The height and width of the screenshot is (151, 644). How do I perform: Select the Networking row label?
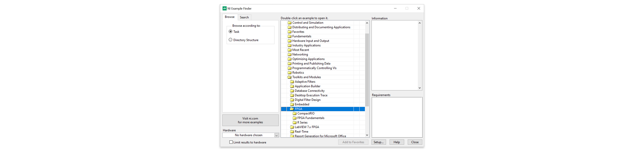300,55
